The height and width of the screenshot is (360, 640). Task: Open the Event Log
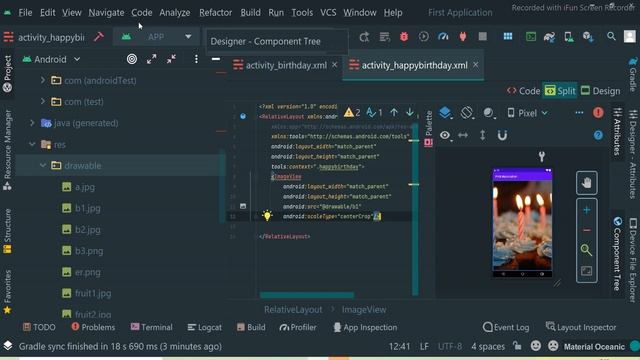[506, 327]
